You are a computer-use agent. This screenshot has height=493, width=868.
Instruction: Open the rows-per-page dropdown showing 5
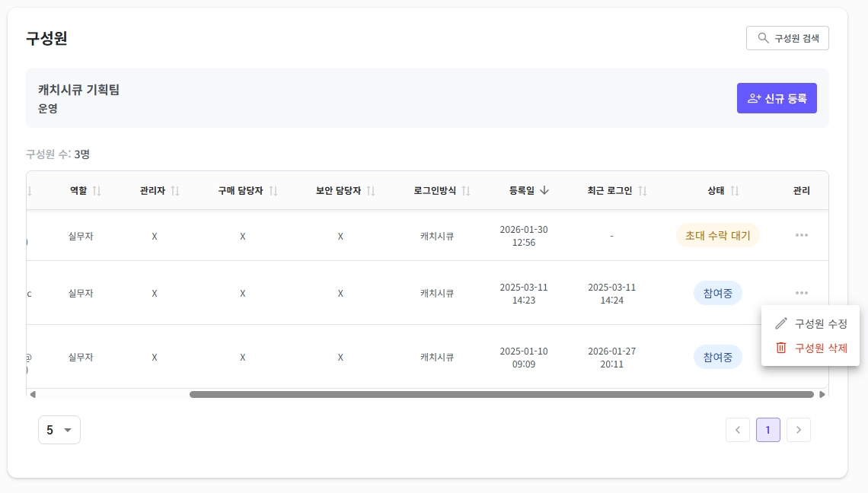click(59, 430)
